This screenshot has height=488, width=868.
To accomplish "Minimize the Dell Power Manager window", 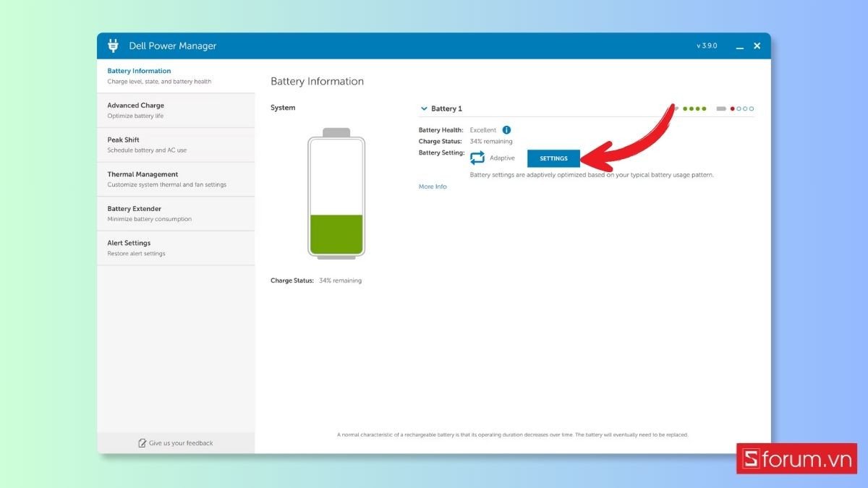I will 740,46.
